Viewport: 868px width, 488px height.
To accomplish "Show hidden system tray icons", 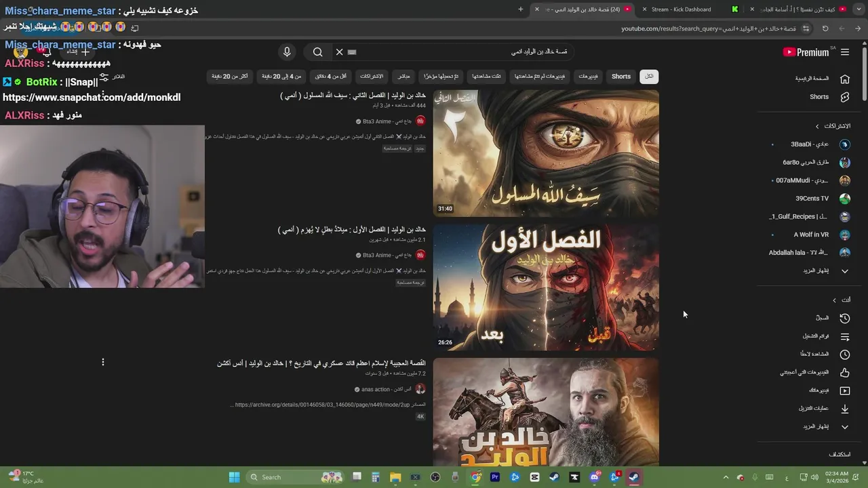I will coord(726,477).
